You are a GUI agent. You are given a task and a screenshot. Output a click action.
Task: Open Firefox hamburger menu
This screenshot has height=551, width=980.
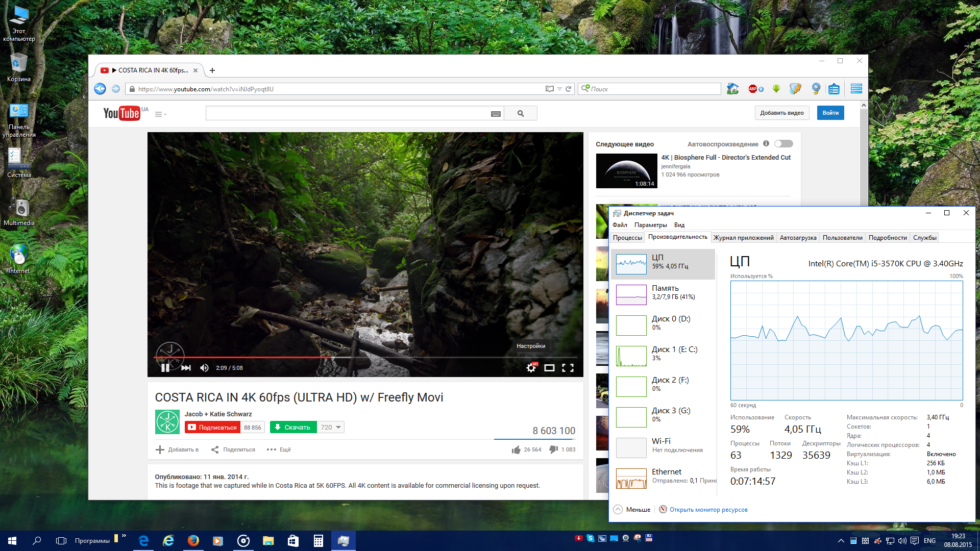pyautogui.click(x=856, y=89)
